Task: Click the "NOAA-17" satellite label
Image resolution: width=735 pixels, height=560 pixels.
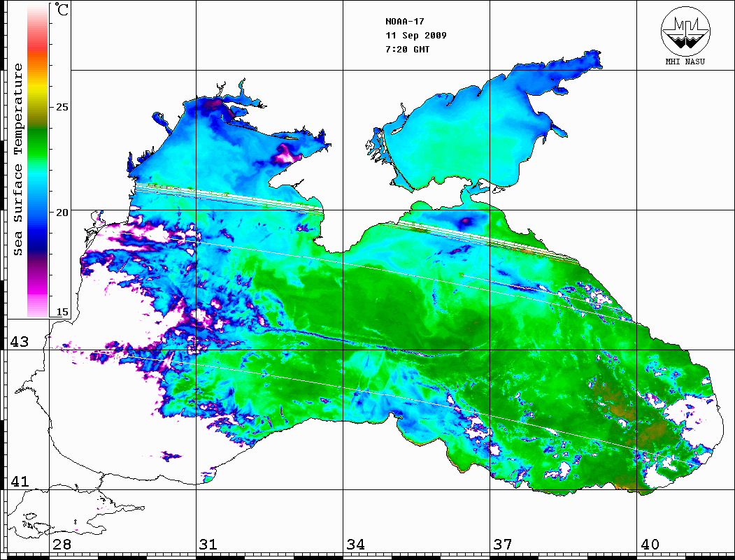Action: tap(404, 22)
